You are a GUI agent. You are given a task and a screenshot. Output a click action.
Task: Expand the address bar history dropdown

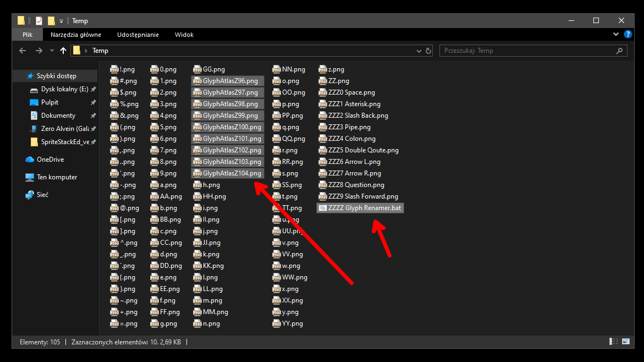point(419,51)
